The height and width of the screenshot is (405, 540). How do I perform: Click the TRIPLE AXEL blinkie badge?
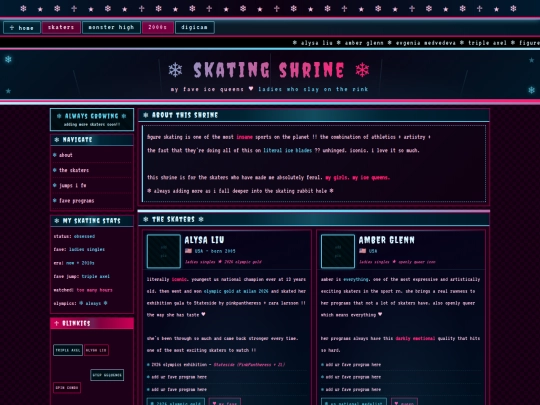[68, 350]
